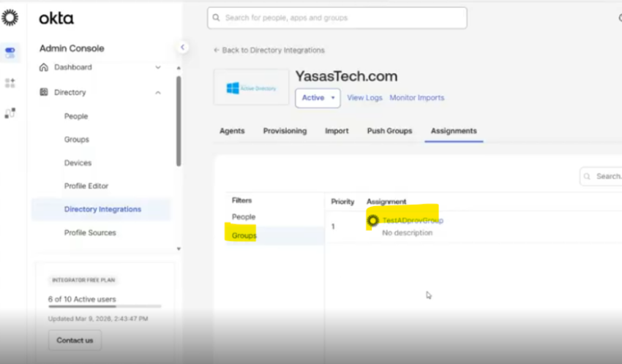
Task: Open the Push Groups tab
Action: click(389, 131)
